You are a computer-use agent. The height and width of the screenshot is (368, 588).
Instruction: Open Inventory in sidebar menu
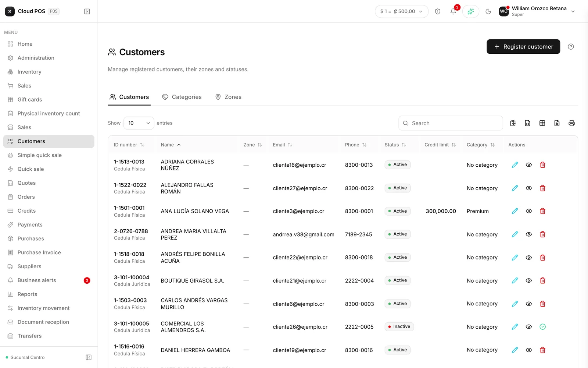point(49,72)
